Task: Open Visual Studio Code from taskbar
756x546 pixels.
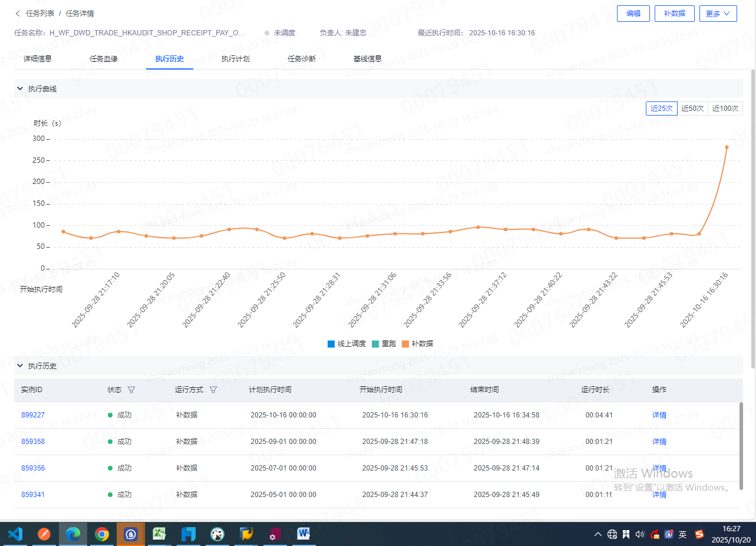Action: click(x=15, y=534)
